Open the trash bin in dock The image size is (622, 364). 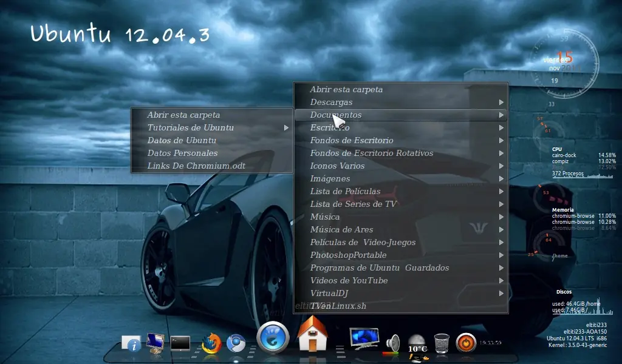pos(442,343)
